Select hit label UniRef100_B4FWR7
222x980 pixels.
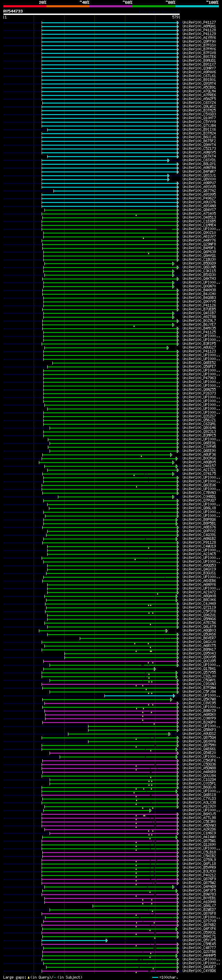199,172
